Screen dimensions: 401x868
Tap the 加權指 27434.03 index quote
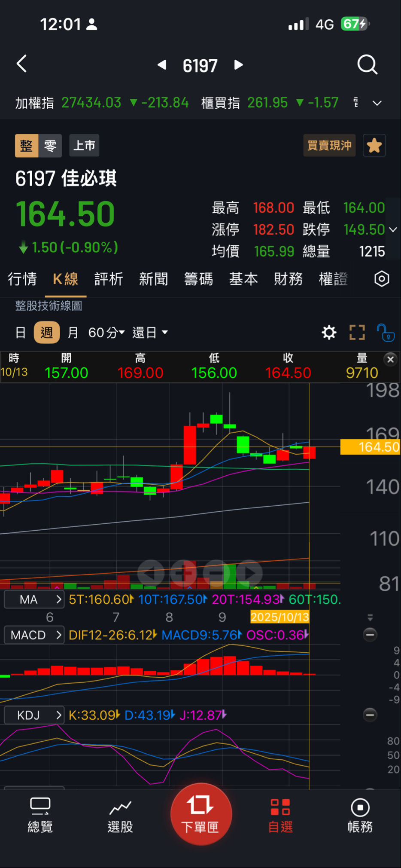coord(102,103)
